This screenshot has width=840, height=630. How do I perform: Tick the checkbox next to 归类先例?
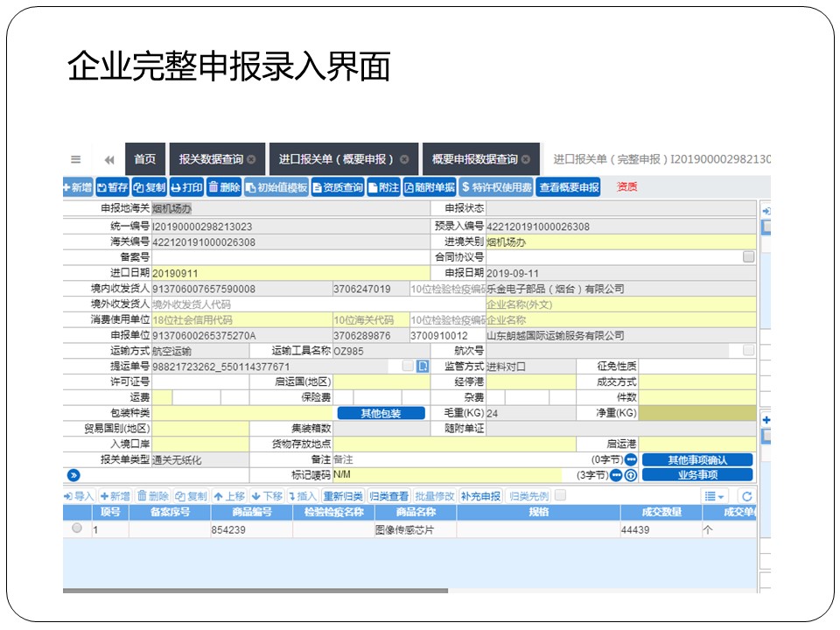tap(560, 495)
